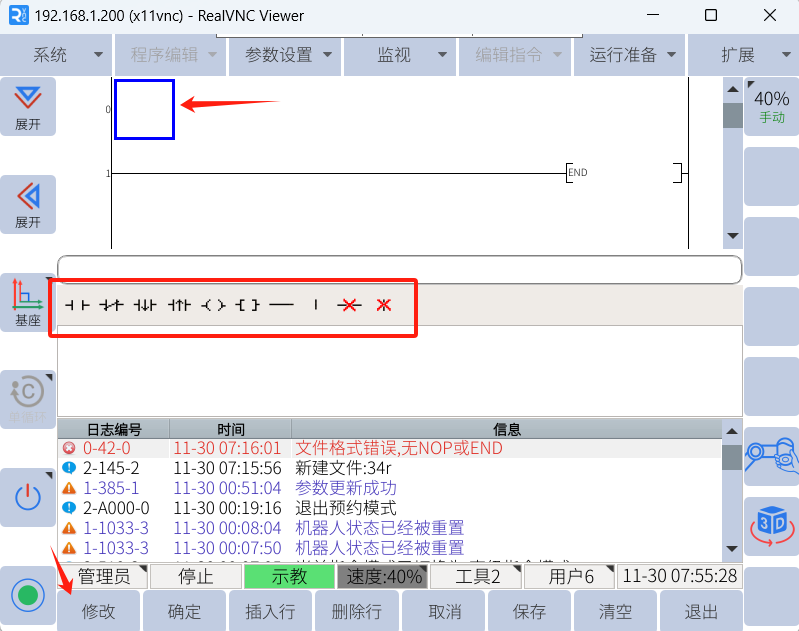Click the empty instruction input field
This screenshot has width=799, height=631.
(399, 269)
